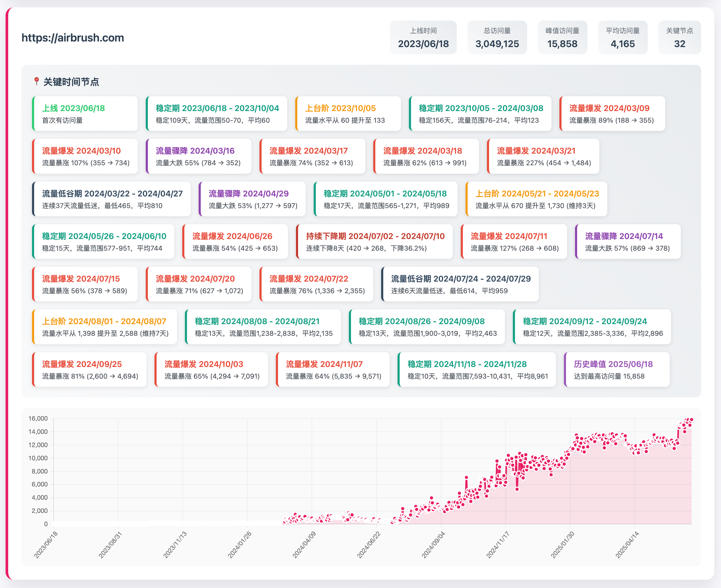The image size is (721, 588).
Task: Select the 流量爆发 2024/09/25 card
Action: (x=89, y=370)
